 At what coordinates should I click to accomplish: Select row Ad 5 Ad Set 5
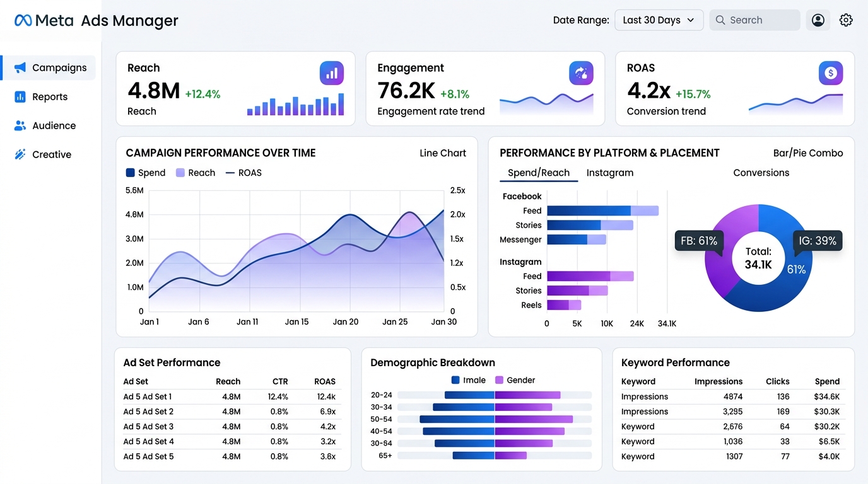click(x=232, y=457)
